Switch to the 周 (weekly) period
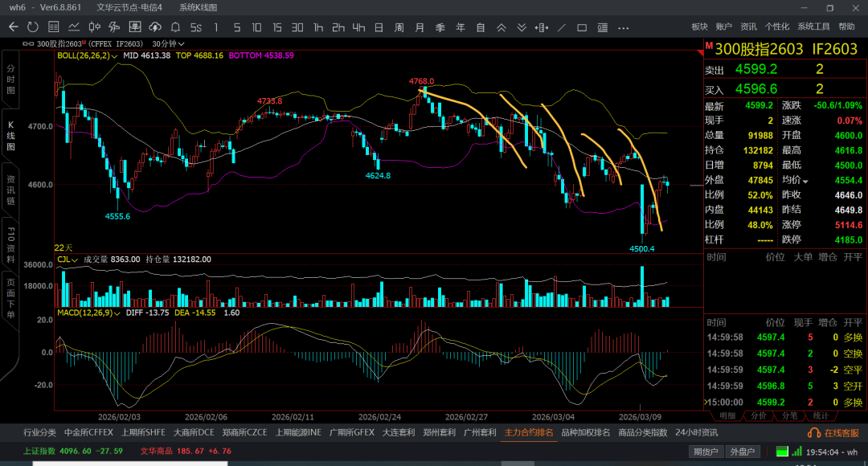This screenshot has height=466, width=868. point(399,27)
